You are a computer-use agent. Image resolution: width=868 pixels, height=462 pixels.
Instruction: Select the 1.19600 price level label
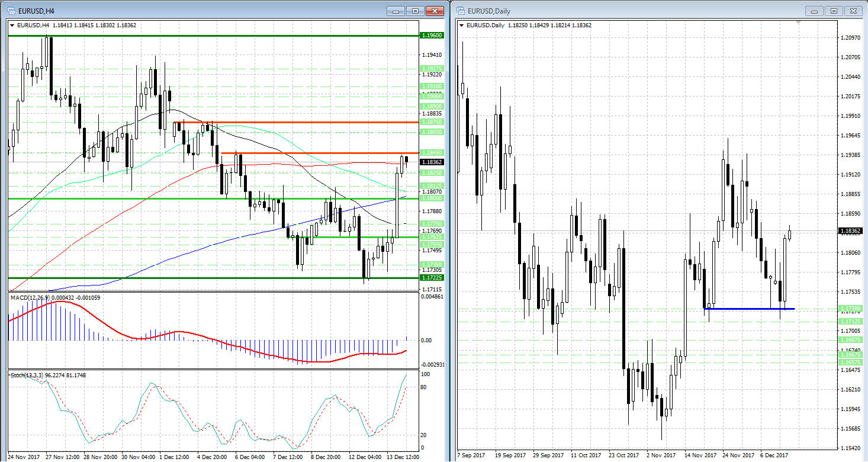coord(430,36)
